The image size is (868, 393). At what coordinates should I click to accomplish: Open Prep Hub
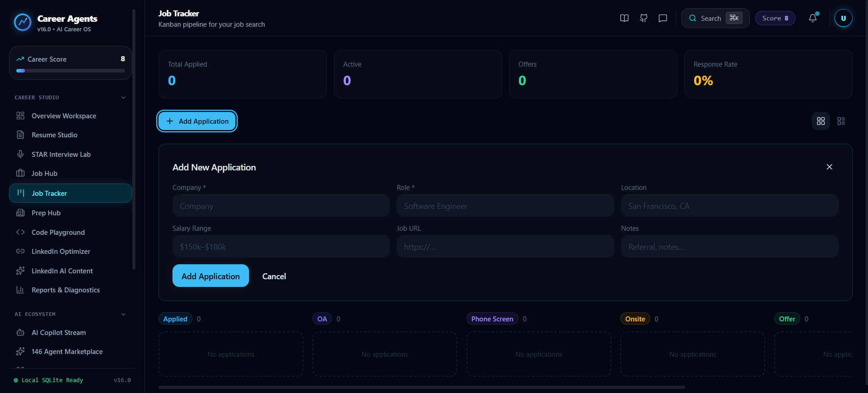71,213
